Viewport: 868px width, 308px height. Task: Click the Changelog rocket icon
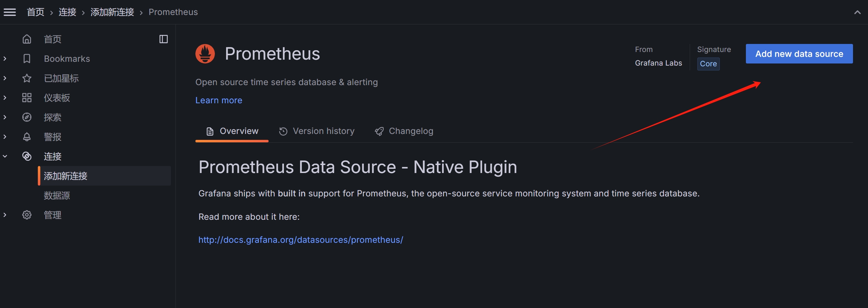[x=379, y=131]
